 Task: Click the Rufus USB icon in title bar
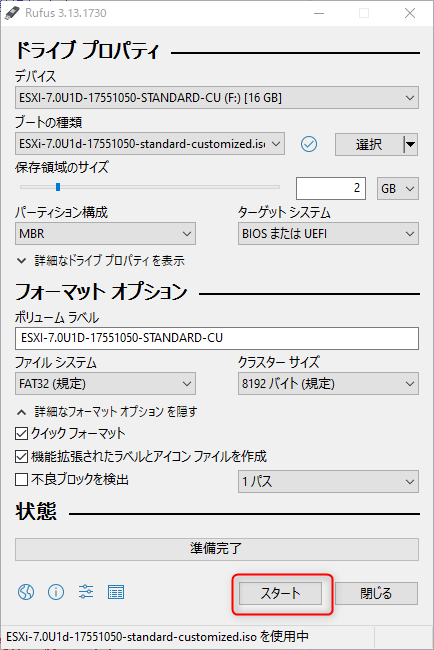click(12, 13)
